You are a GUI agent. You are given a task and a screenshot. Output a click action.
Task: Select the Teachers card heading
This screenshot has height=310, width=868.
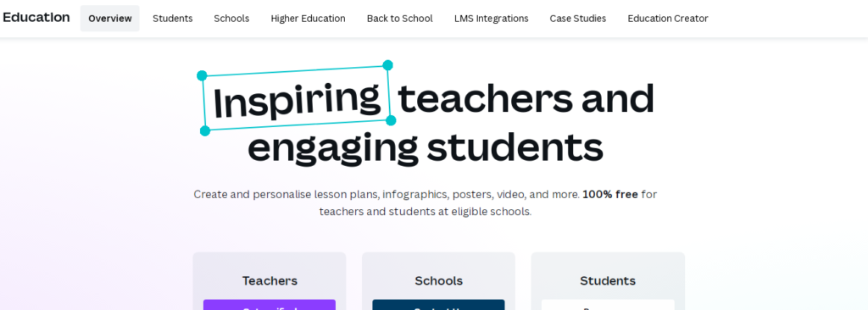270,280
